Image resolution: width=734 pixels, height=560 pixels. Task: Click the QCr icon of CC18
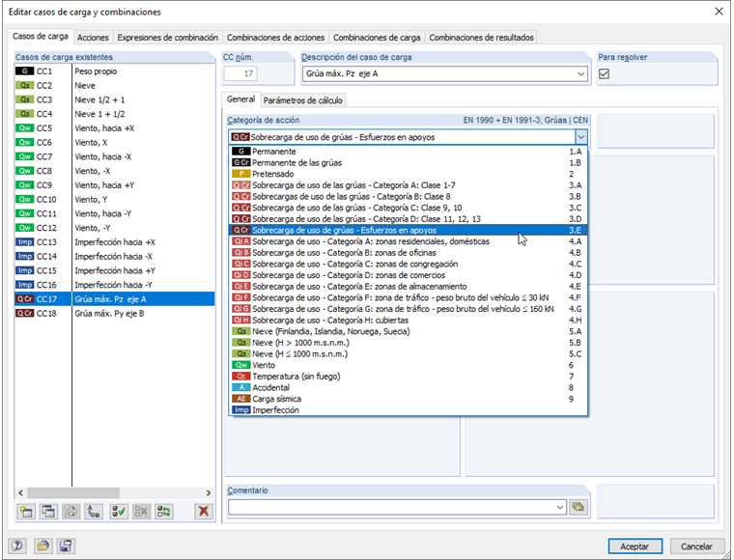(x=24, y=314)
